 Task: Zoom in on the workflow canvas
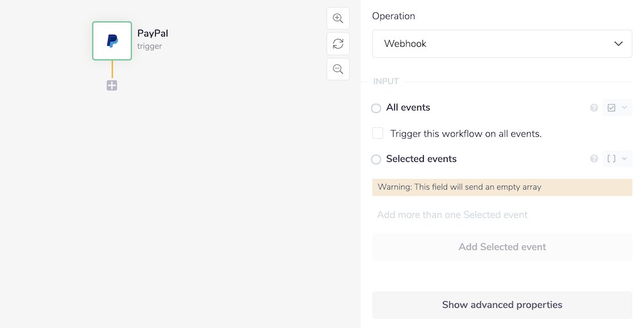tap(337, 19)
